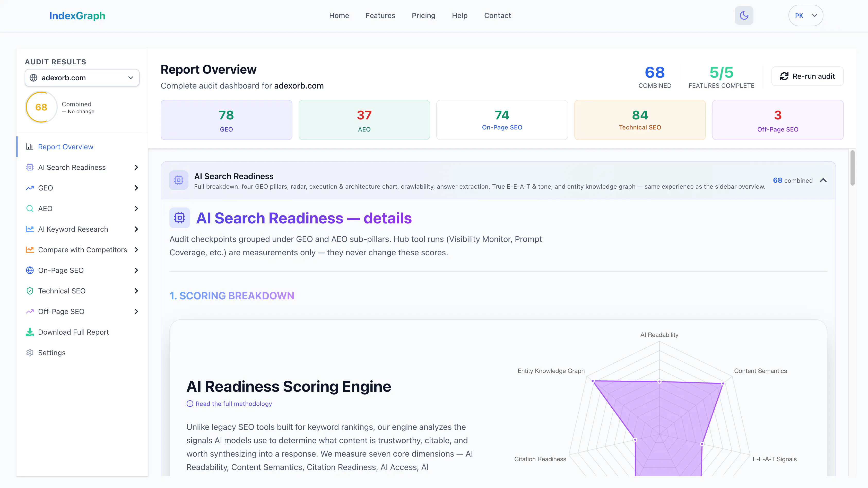
Task: Click the AI Readability radar axis label
Action: [659, 335]
